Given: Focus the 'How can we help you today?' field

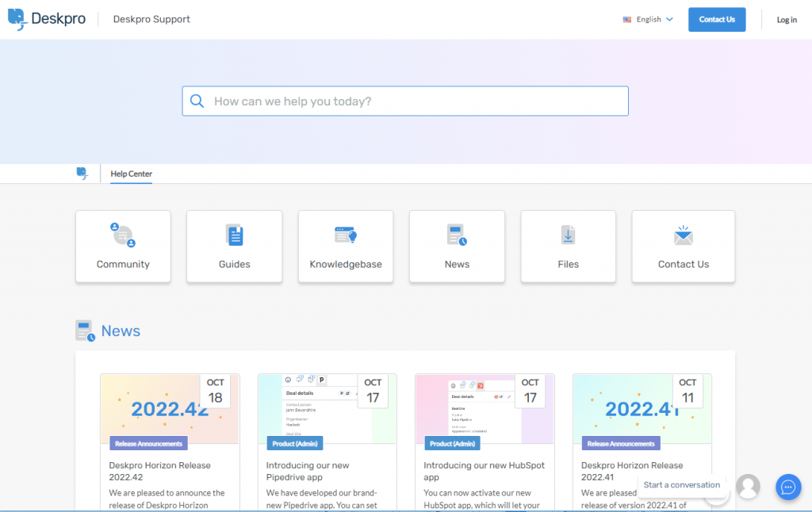Looking at the screenshot, I should [405, 101].
